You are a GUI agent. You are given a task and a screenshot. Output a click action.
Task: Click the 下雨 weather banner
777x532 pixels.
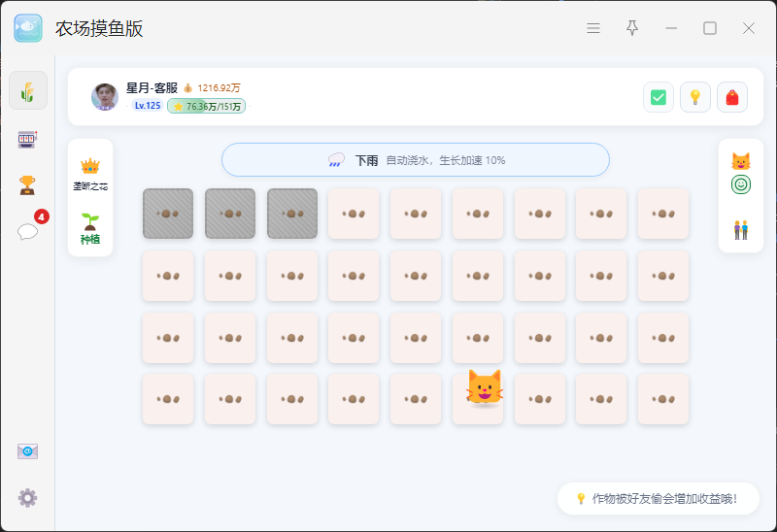[x=416, y=160]
